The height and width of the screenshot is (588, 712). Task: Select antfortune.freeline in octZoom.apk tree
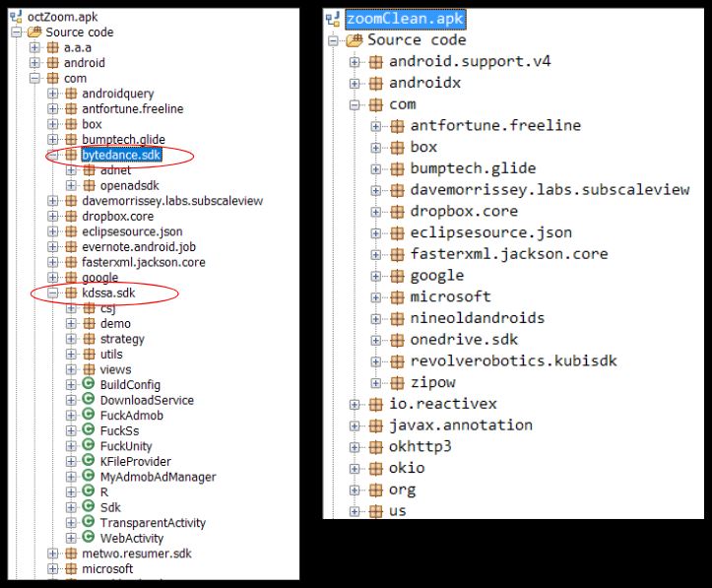click(133, 109)
